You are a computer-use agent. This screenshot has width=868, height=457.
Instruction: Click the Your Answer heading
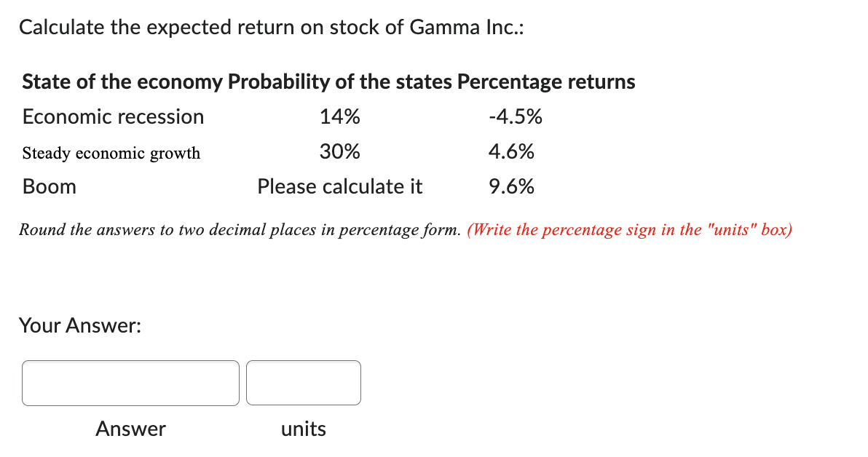tap(80, 325)
